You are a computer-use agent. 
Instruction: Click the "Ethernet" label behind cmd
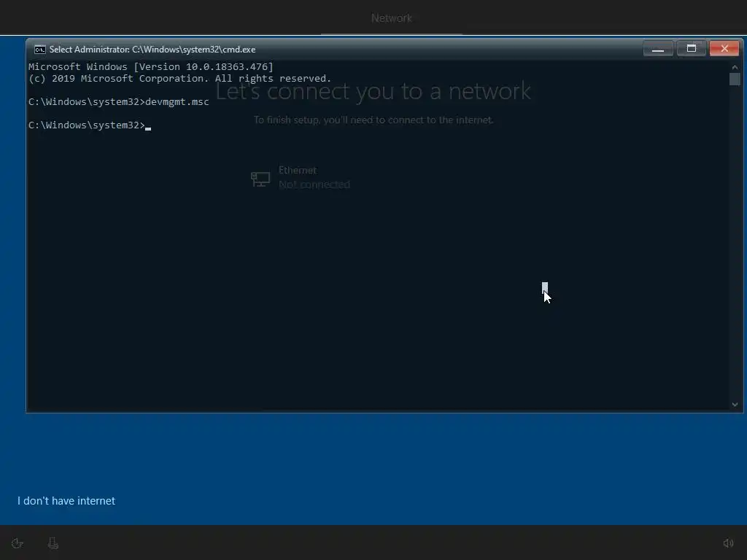pos(298,170)
